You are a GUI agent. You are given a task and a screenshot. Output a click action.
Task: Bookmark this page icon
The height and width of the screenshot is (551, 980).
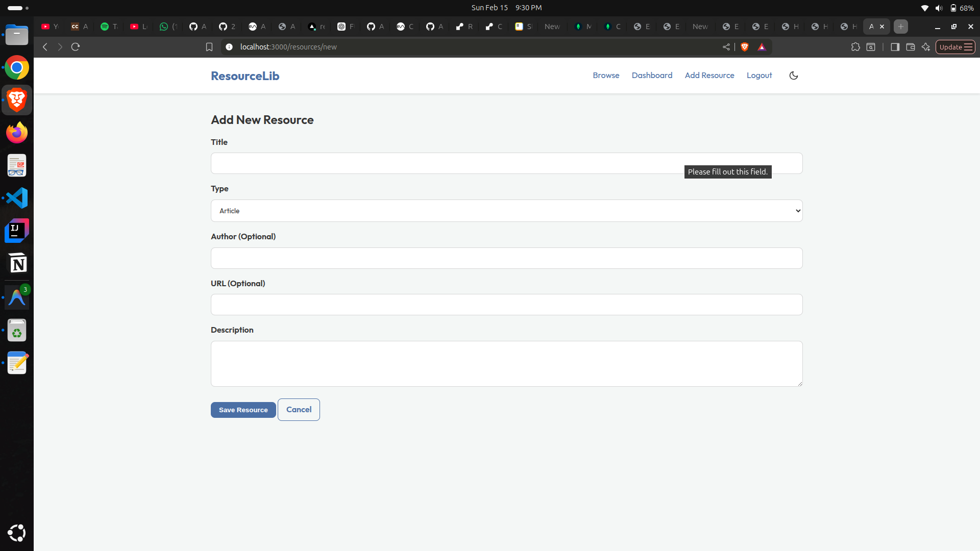tap(209, 47)
